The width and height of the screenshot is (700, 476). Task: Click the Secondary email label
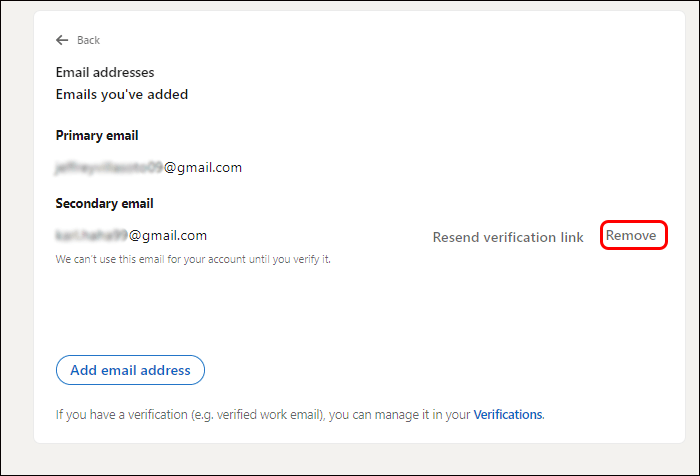pos(104,203)
